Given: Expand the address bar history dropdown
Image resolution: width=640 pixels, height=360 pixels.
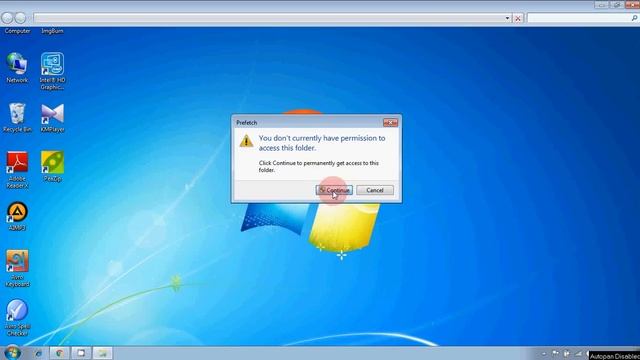Looking at the screenshot, I should coord(507,18).
